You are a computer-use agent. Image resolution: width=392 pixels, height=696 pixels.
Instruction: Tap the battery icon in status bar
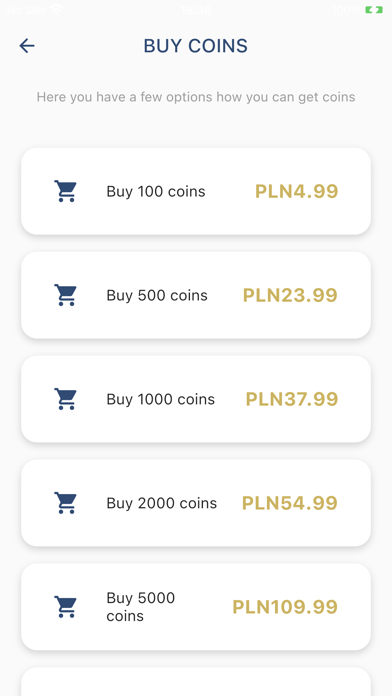(374, 9)
